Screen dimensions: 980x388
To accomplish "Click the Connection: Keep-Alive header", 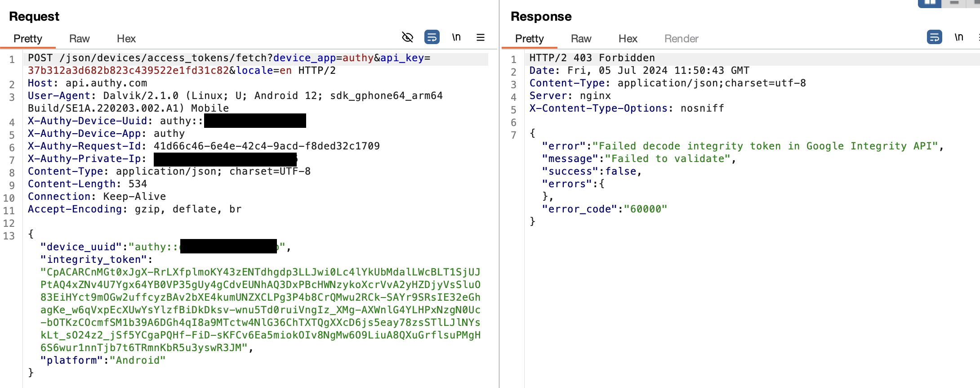I will [x=97, y=197].
